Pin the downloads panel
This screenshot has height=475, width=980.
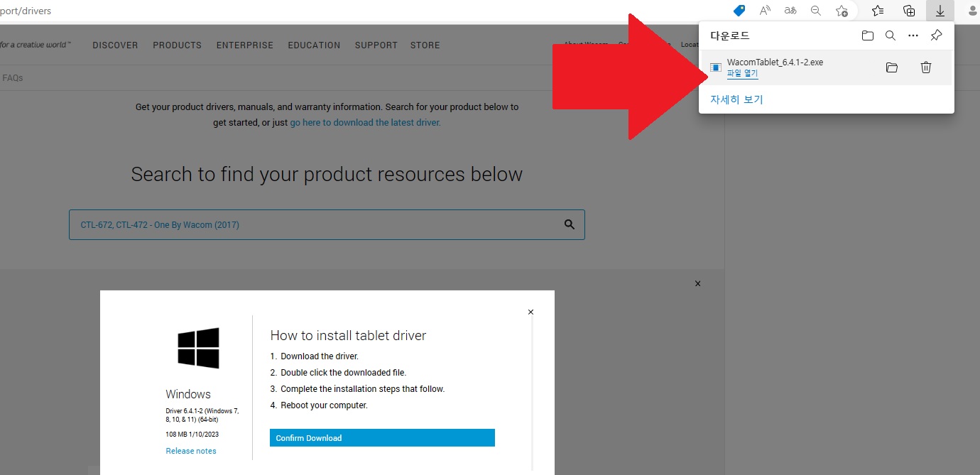[x=936, y=36]
